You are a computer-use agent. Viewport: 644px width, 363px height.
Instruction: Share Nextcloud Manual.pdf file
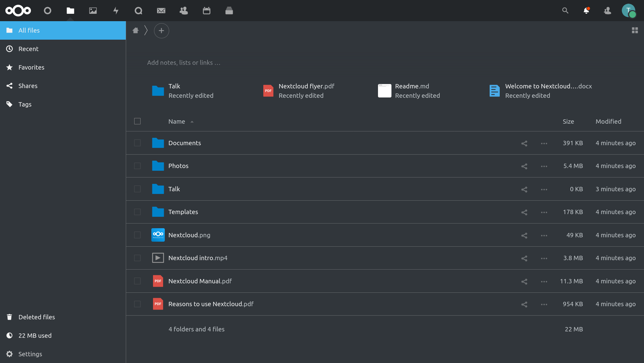tap(524, 281)
